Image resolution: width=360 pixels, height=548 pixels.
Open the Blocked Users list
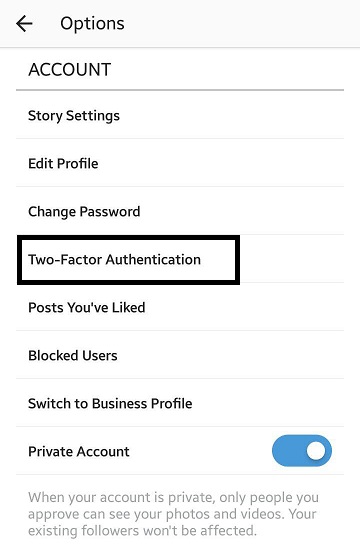point(180,355)
